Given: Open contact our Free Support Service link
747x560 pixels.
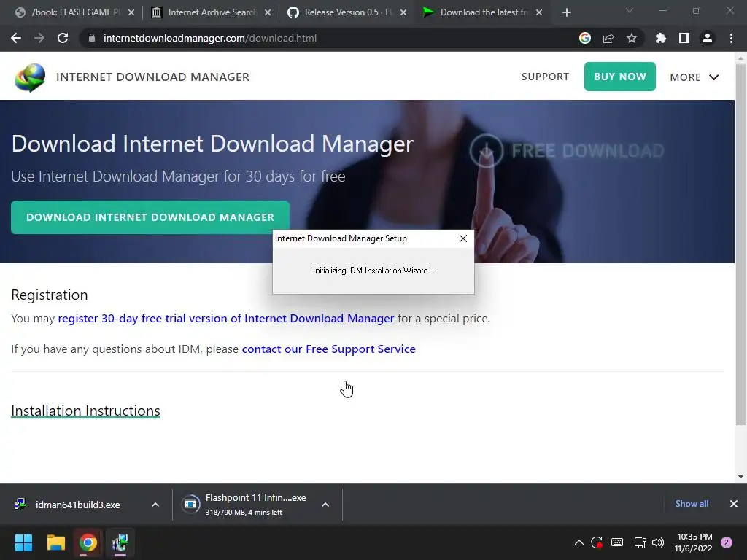Looking at the screenshot, I should pyautogui.click(x=329, y=349).
